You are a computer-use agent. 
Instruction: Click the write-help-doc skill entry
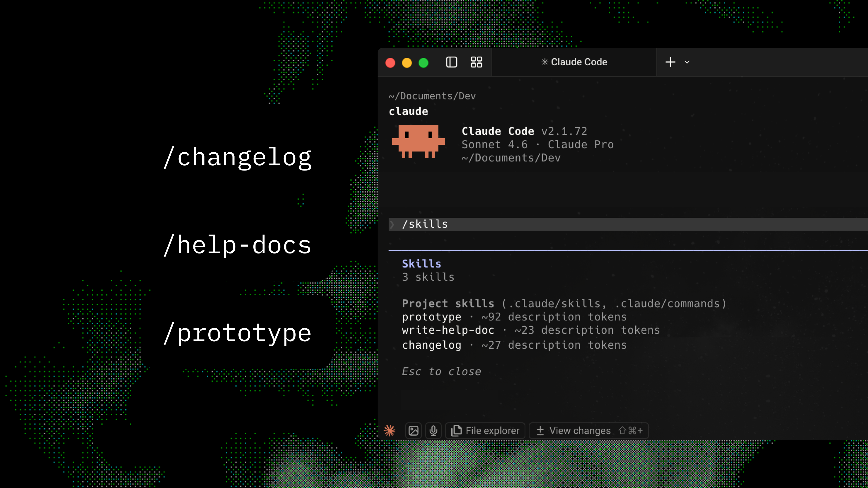(448, 330)
